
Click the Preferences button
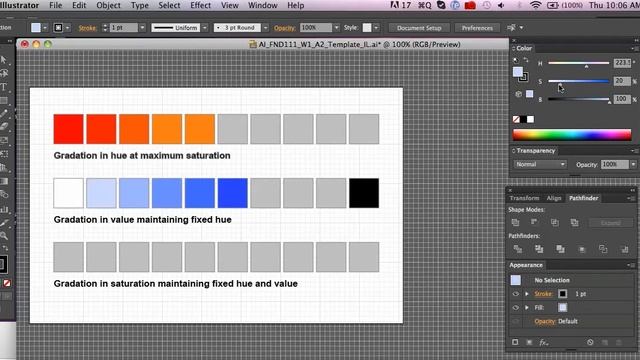[477, 28]
